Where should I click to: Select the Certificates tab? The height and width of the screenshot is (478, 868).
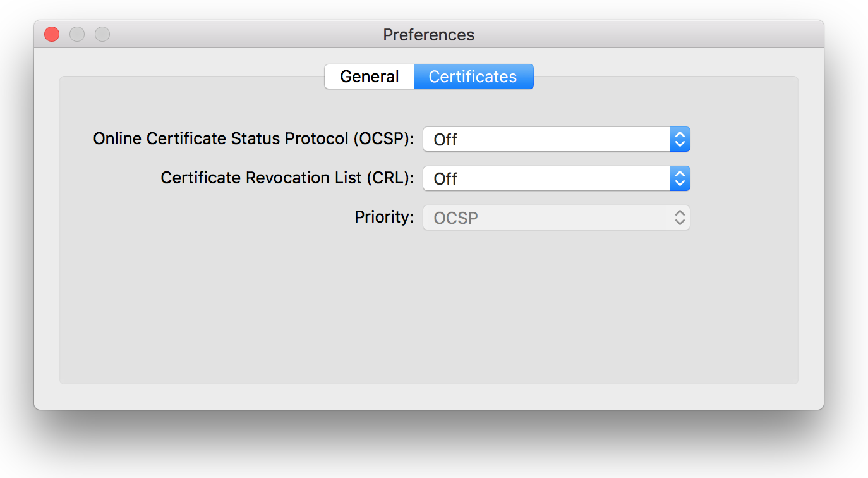[473, 77]
